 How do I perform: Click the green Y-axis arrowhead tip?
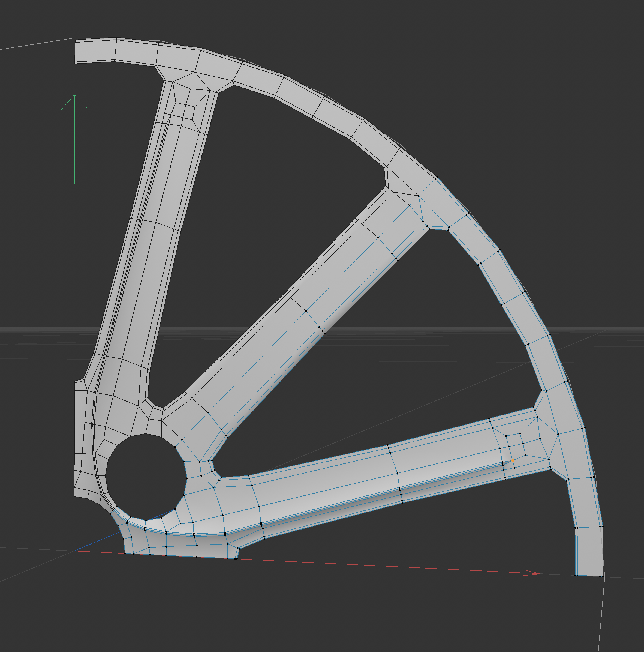(74, 95)
